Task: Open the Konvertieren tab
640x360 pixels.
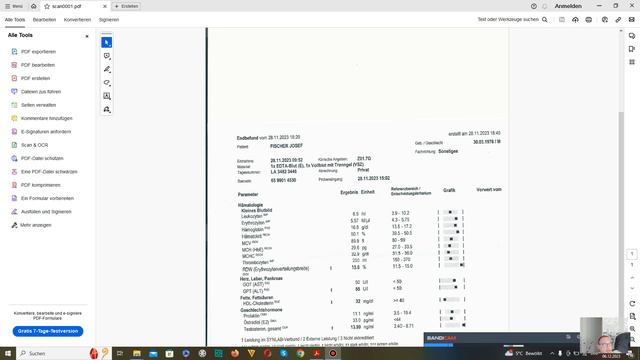Action: 77,20
